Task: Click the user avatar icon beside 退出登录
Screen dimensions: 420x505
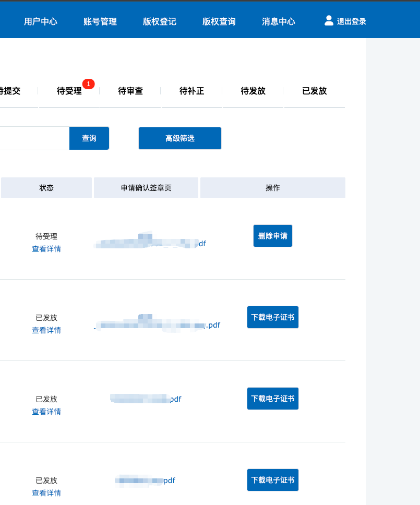Action: pos(329,20)
